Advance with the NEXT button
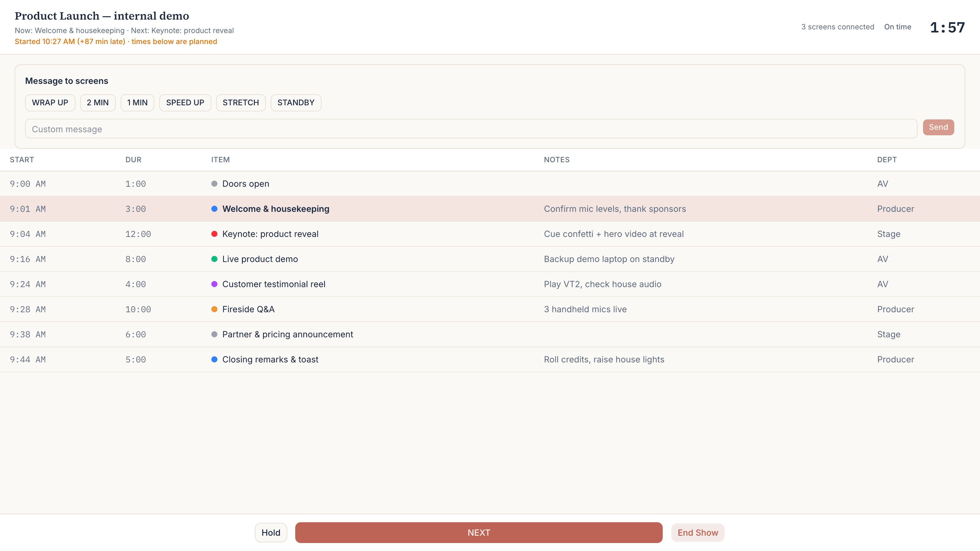The width and height of the screenshot is (980, 551). (479, 532)
